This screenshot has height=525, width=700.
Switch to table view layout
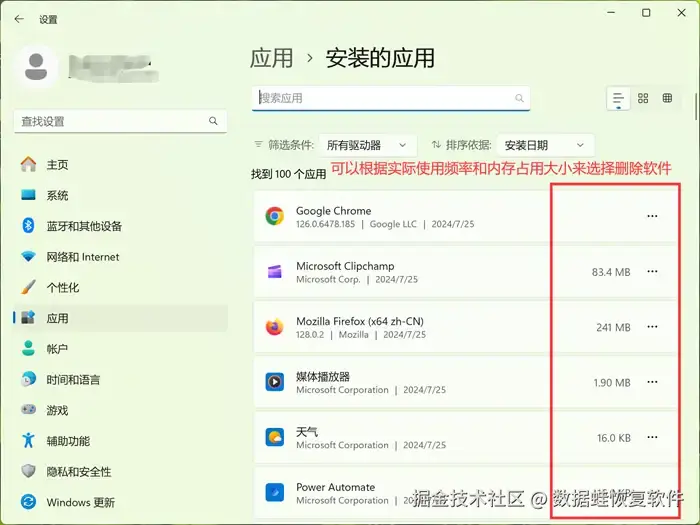[x=667, y=98]
